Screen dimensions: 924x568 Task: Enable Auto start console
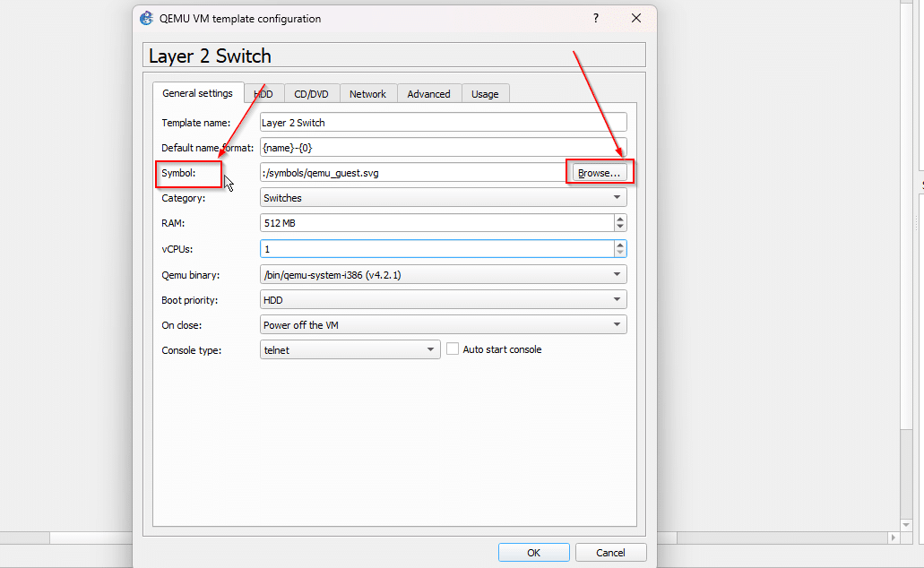tap(453, 349)
